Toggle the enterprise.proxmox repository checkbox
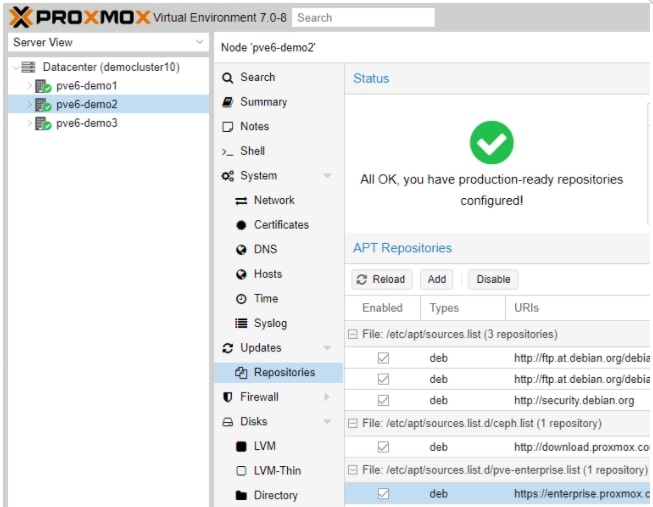This screenshot has height=507, width=653. coord(383,494)
